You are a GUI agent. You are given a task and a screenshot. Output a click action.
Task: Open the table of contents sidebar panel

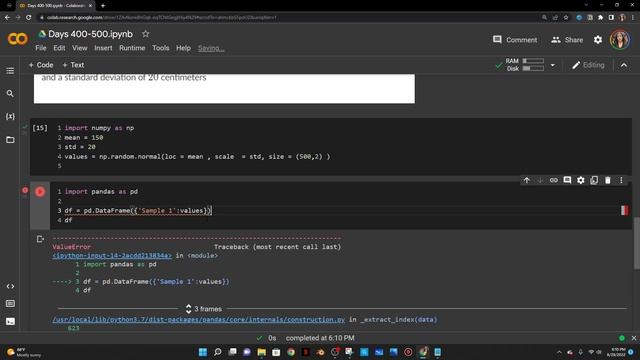click(10, 71)
